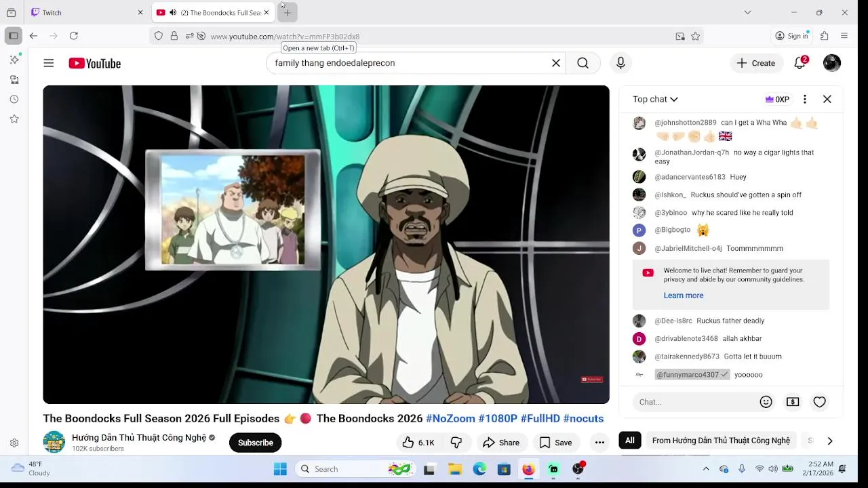Open browser extensions puzzle icon

point(825,36)
